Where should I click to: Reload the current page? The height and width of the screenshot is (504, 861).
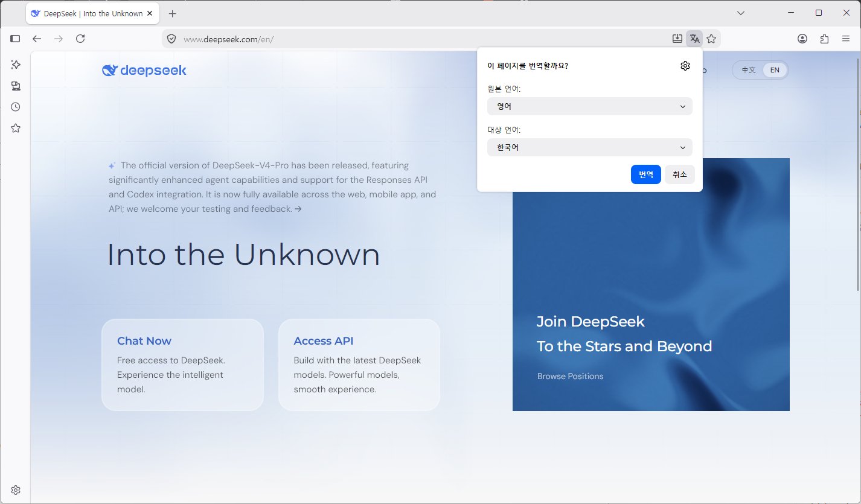click(x=80, y=39)
